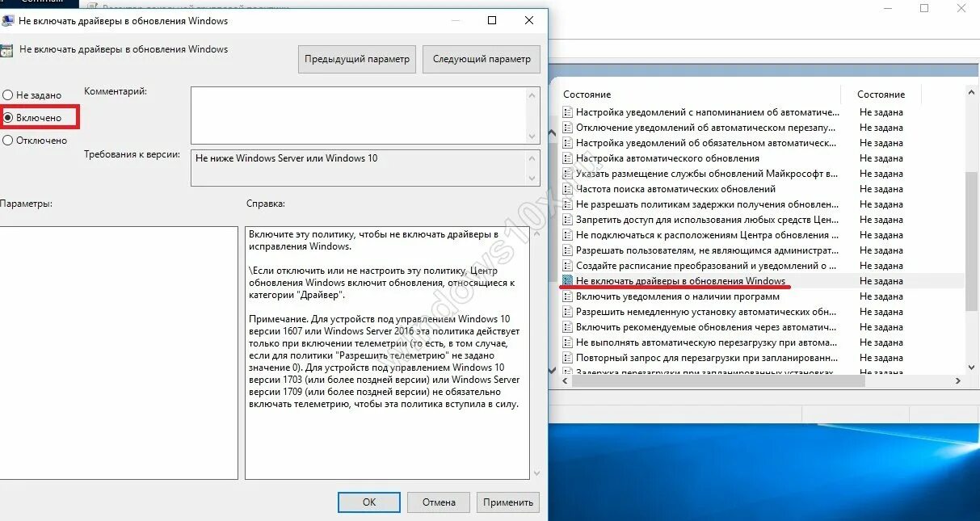Apply changes with 'Применить'
The width and height of the screenshot is (980, 521).
[x=508, y=502]
